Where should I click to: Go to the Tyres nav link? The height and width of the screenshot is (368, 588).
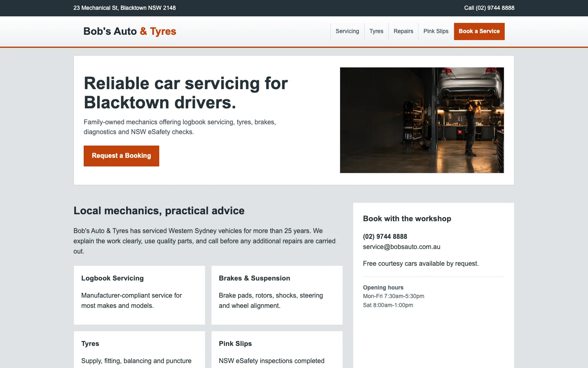(376, 31)
